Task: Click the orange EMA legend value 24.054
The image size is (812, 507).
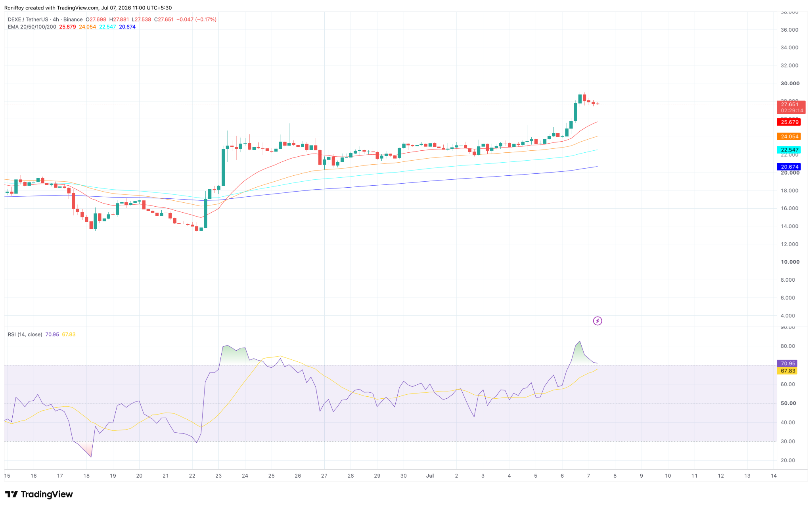Action: click(87, 27)
